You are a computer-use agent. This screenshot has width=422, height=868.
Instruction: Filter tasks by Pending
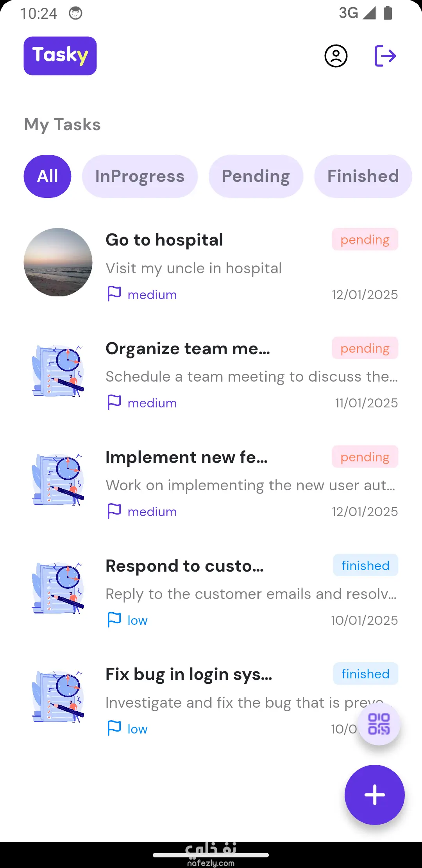coord(256,176)
